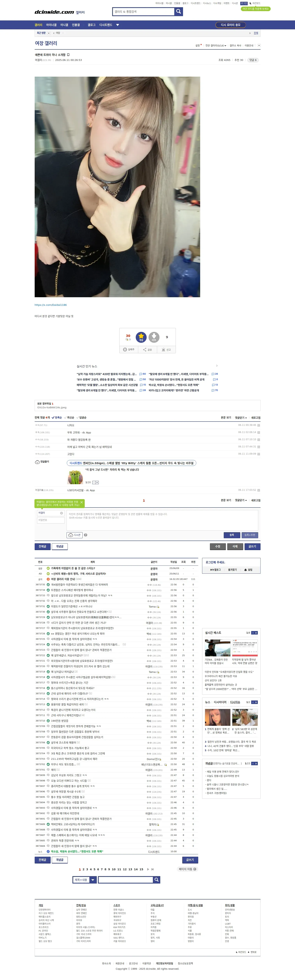Open the 최근 방문 dropdown
Viewport: 295px width, 980px height.
49,33
